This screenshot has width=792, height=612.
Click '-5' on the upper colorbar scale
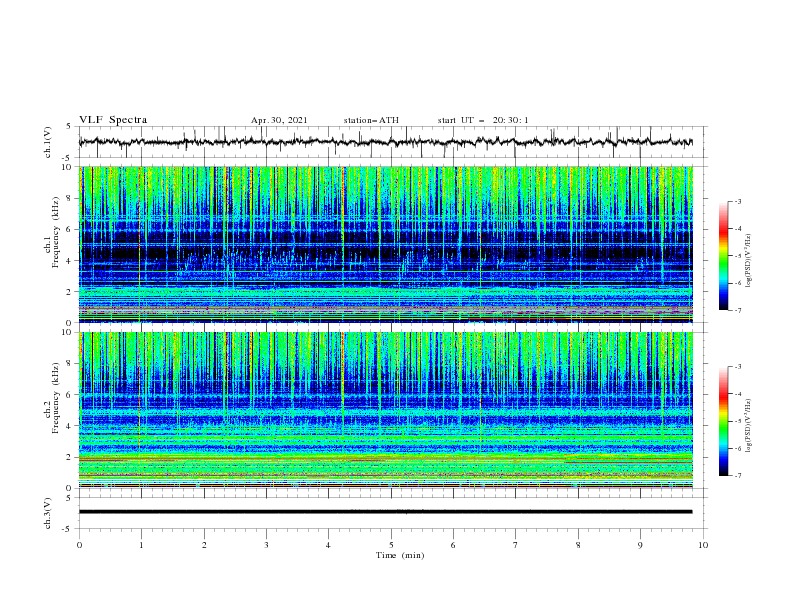click(x=738, y=256)
